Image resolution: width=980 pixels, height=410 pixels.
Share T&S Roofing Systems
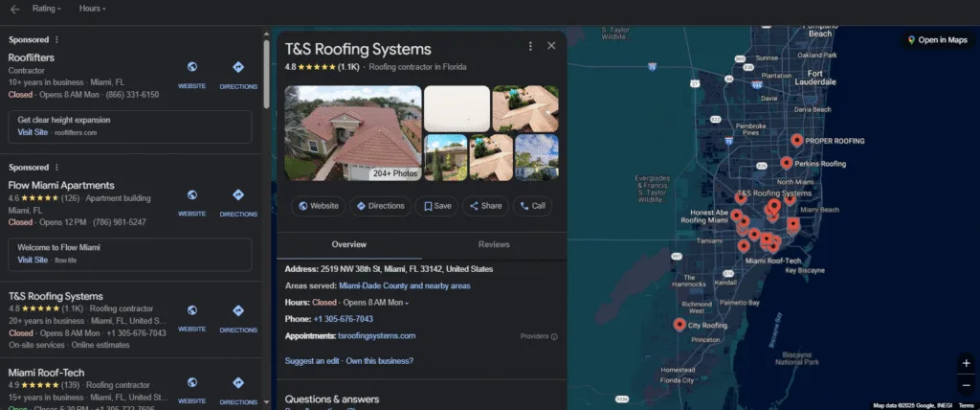[485, 206]
